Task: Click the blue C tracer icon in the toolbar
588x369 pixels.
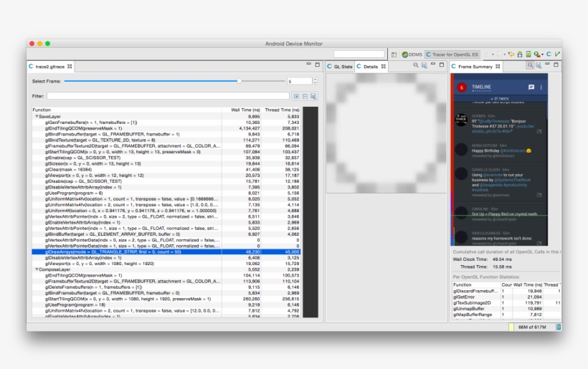Action: click(549, 54)
